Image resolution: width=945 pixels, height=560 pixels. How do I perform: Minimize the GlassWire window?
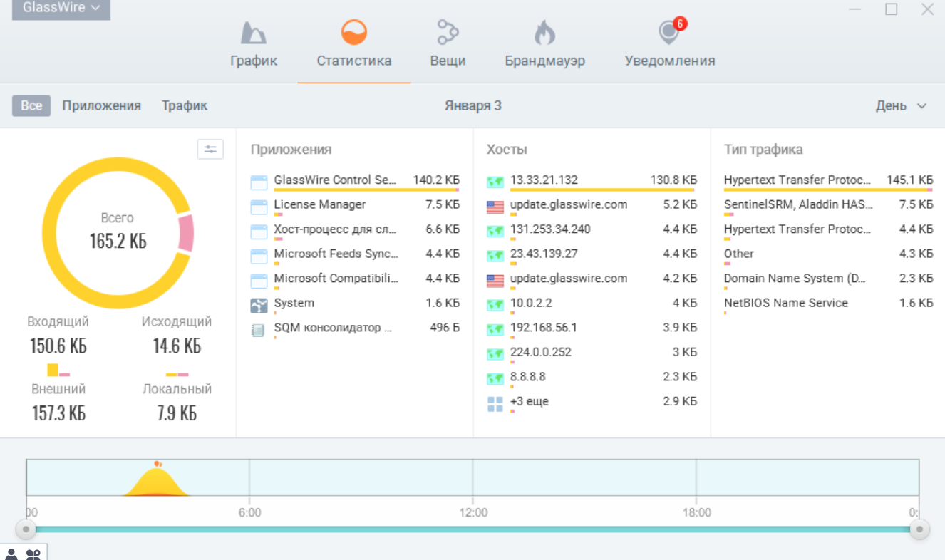coord(855,9)
